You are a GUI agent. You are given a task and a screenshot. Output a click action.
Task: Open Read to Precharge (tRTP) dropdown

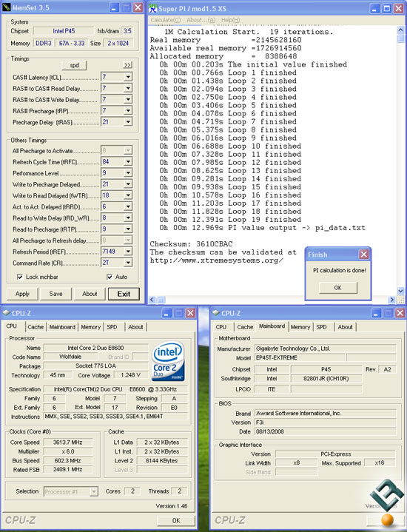pos(128,229)
